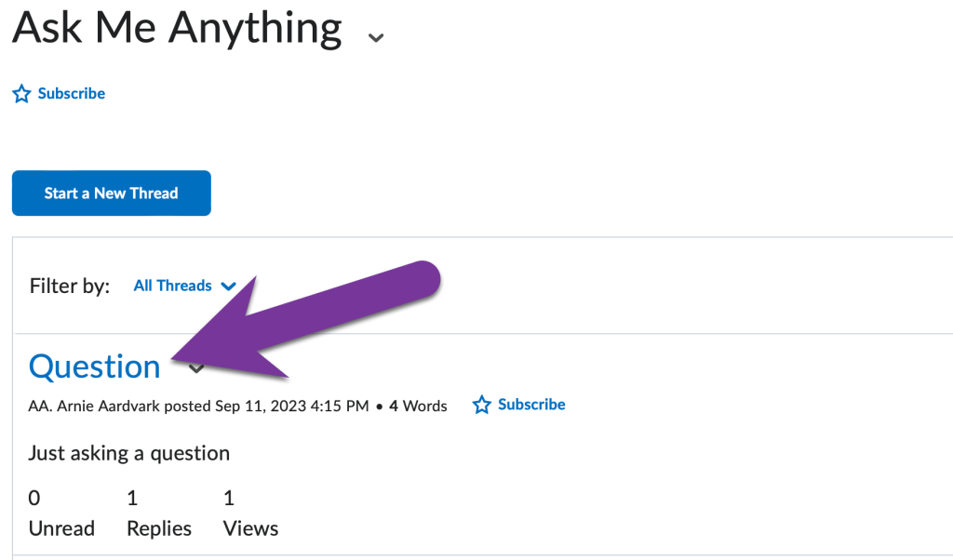Open the All Threads filter dropdown
This screenshot has width=953, height=560.
point(173,287)
